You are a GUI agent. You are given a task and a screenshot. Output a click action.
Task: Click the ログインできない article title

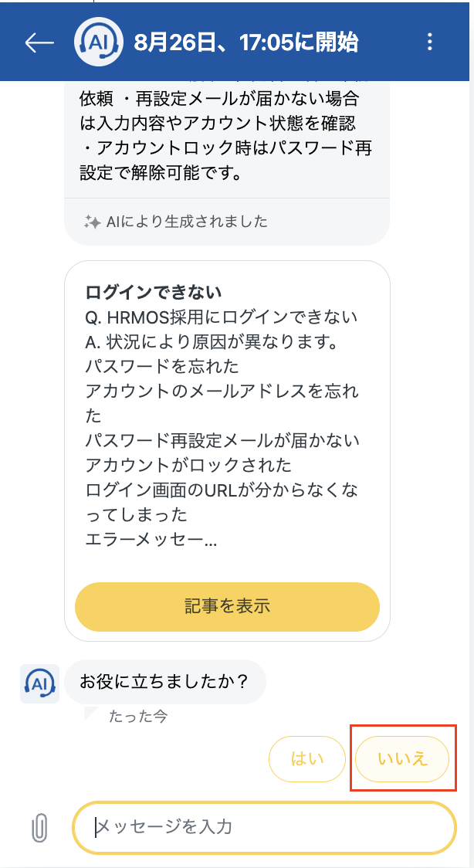pos(154,292)
